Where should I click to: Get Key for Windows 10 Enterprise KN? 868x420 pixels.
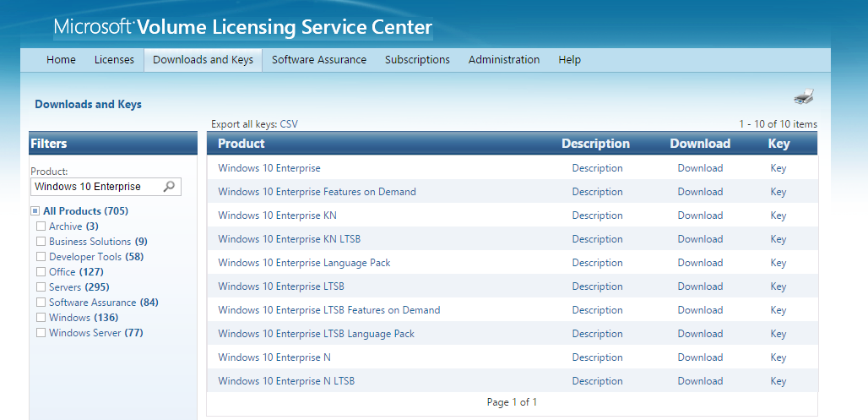778,215
